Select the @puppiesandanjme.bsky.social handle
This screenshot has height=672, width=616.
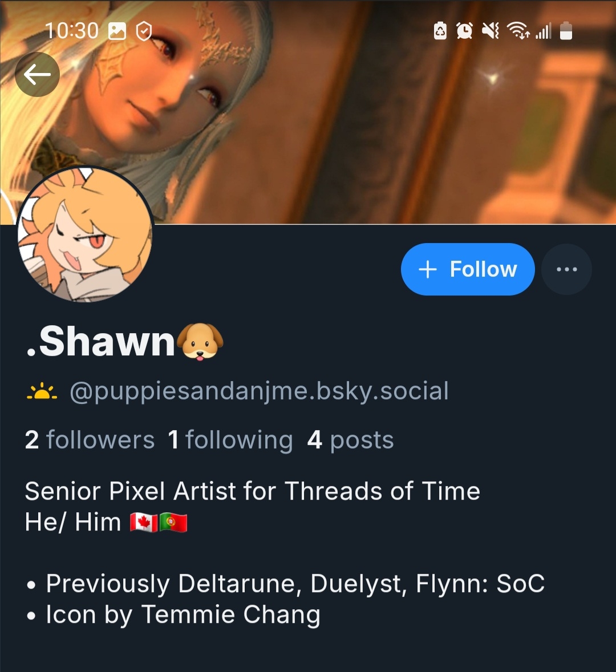259,391
